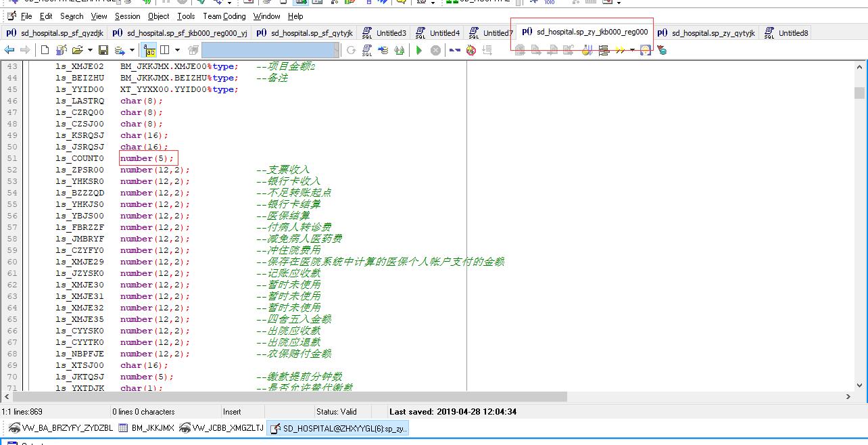Click 'Last saved' timestamp in status bar
868x445 pixels.
453,411
